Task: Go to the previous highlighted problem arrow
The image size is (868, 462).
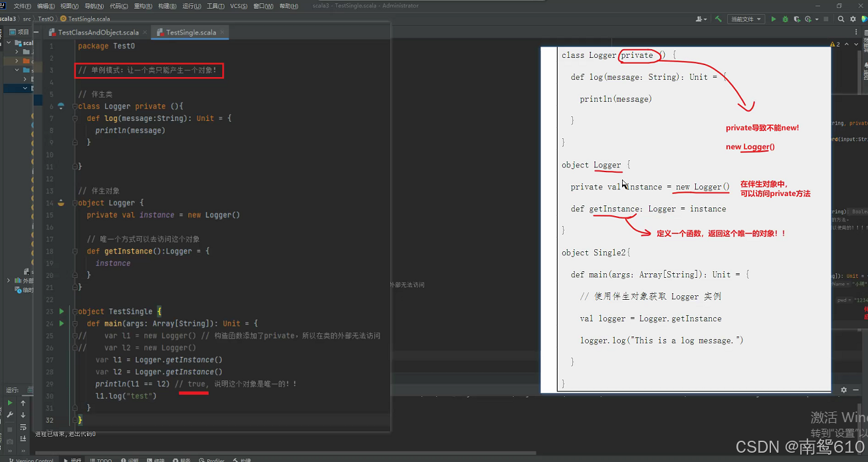Action: (x=846, y=45)
